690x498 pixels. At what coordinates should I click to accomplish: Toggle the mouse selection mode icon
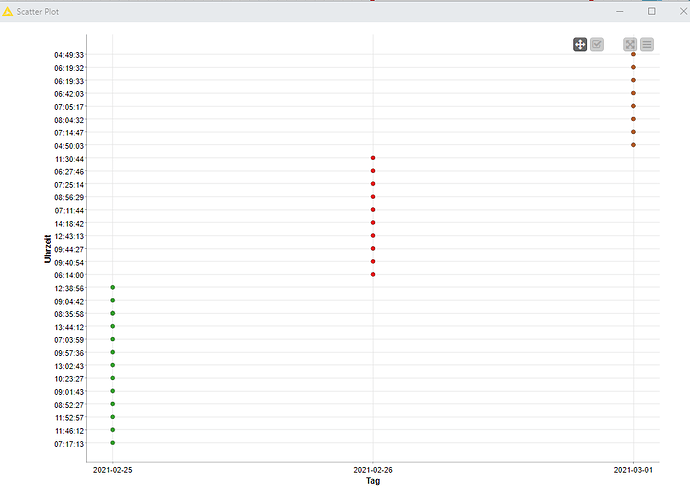pyautogui.click(x=597, y=44)
